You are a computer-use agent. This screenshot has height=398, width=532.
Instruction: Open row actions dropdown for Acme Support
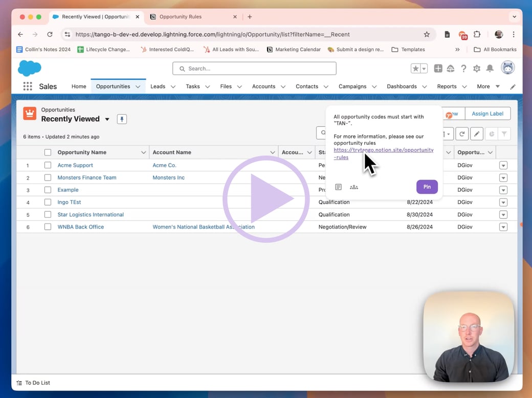(503, 165)
